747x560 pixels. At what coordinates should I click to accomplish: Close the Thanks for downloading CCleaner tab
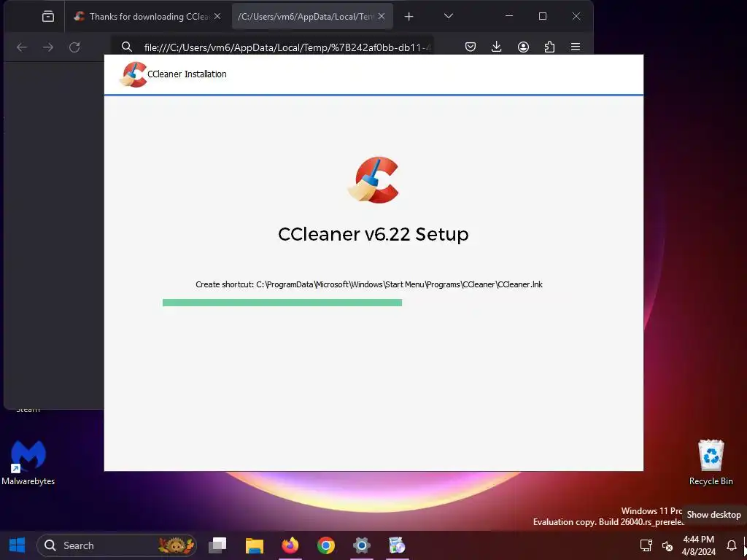click(217, 16)
